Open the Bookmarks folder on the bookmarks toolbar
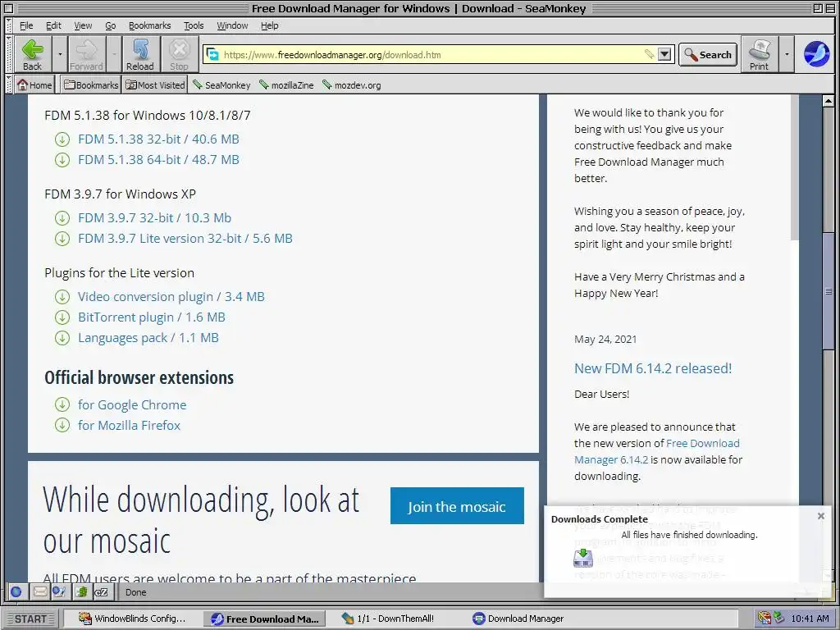 [x=91, y=84]
